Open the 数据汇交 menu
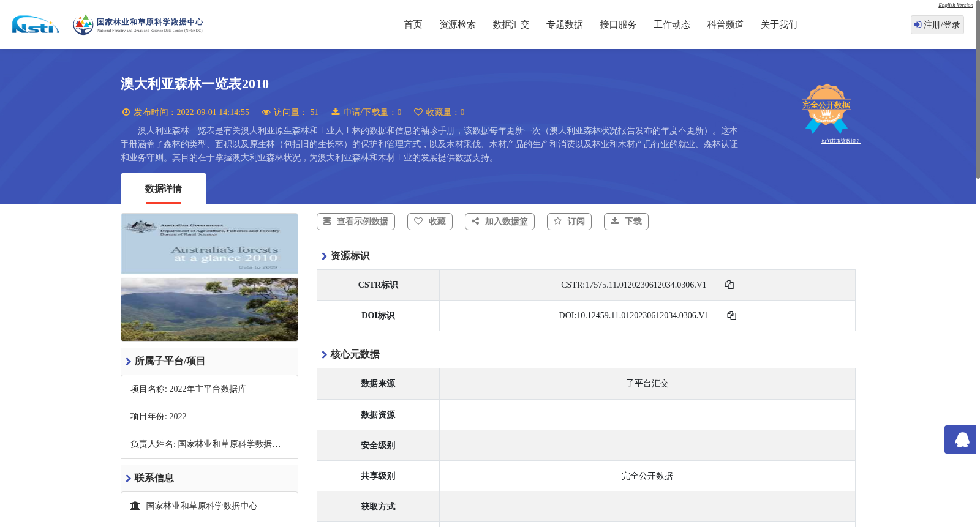 511,24
